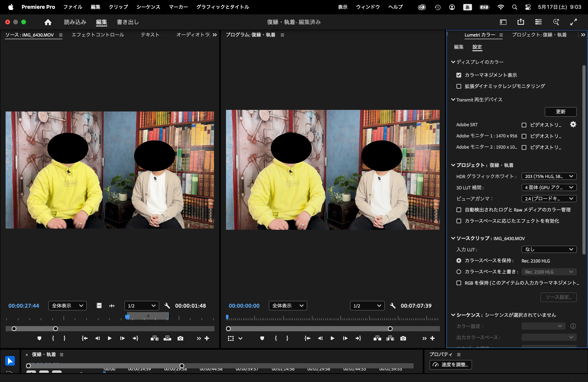Click the quick export share icon
Screen dimensions: 588x382
point(521,22)
